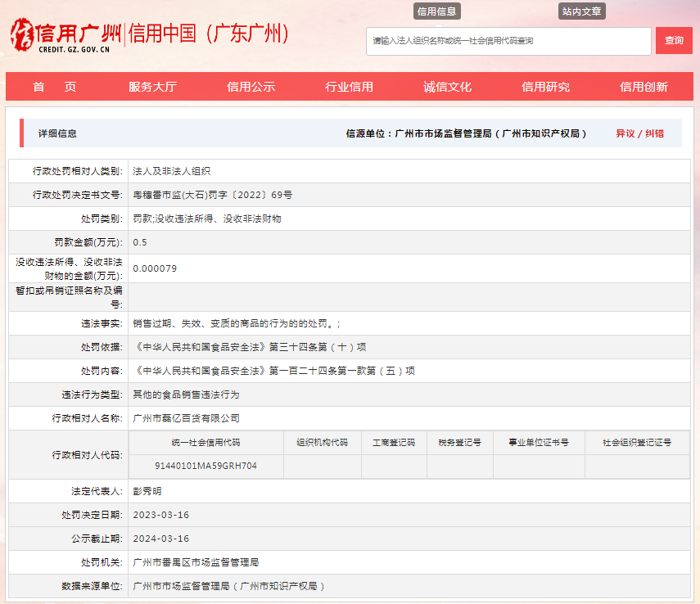Select the 处罚内容 value citing 第一百二十四条

coord(274,371)
